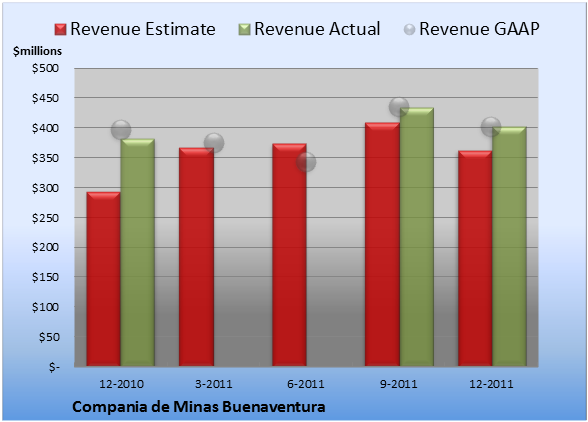Click the '$-' zero axis value
588x422 pixels.
pyautogui.click(x=54, y=367)
